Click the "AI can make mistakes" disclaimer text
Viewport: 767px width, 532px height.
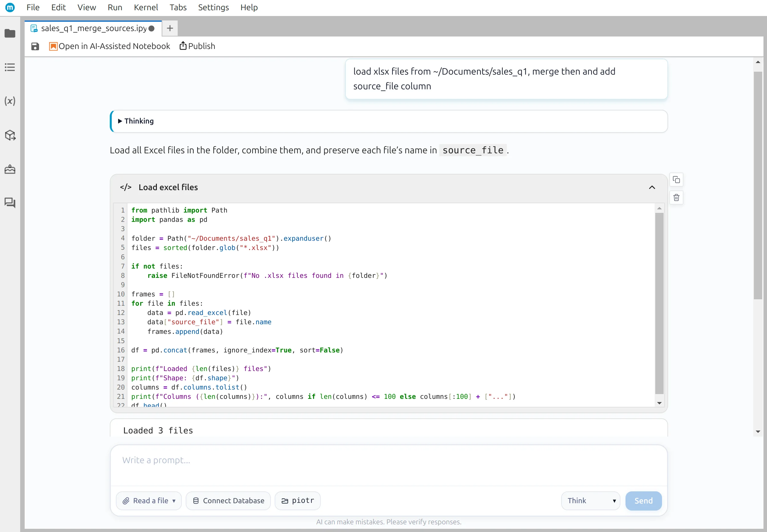coord(389,522)
